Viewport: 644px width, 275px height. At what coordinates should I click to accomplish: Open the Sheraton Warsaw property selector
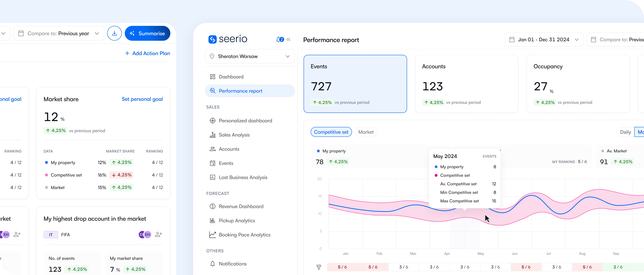pos(250,56)
